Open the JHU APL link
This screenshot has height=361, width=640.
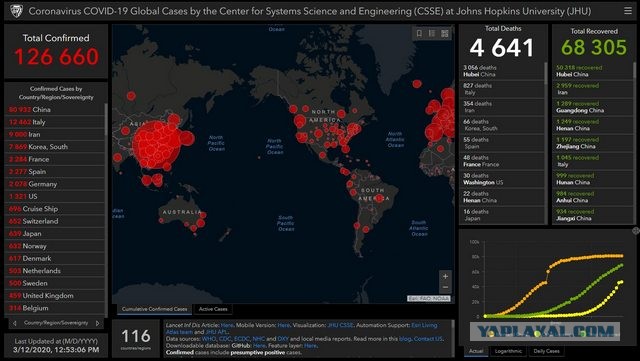coord(216,332)
